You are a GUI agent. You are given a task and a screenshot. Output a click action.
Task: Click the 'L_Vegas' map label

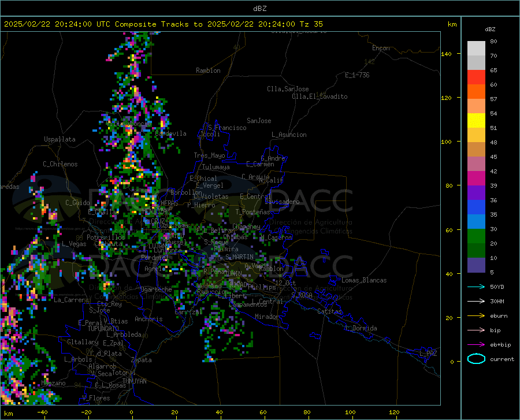click(x=74, y=244)
